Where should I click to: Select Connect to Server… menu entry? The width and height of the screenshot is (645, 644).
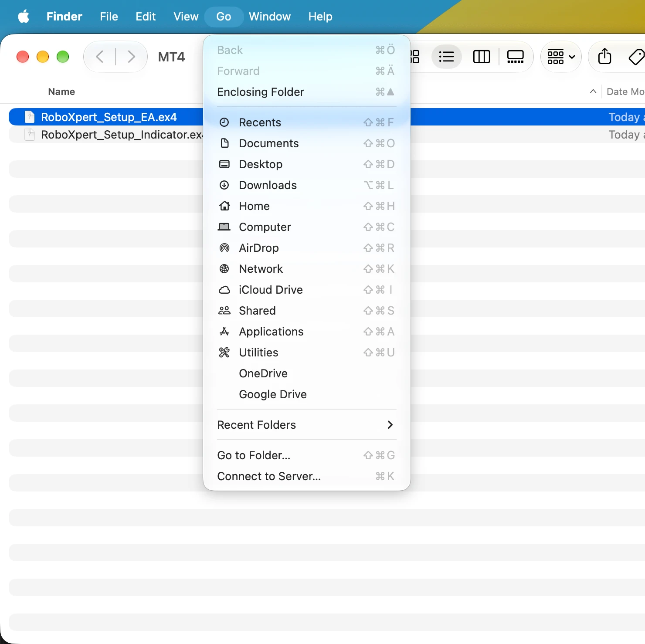coord(307,476)
